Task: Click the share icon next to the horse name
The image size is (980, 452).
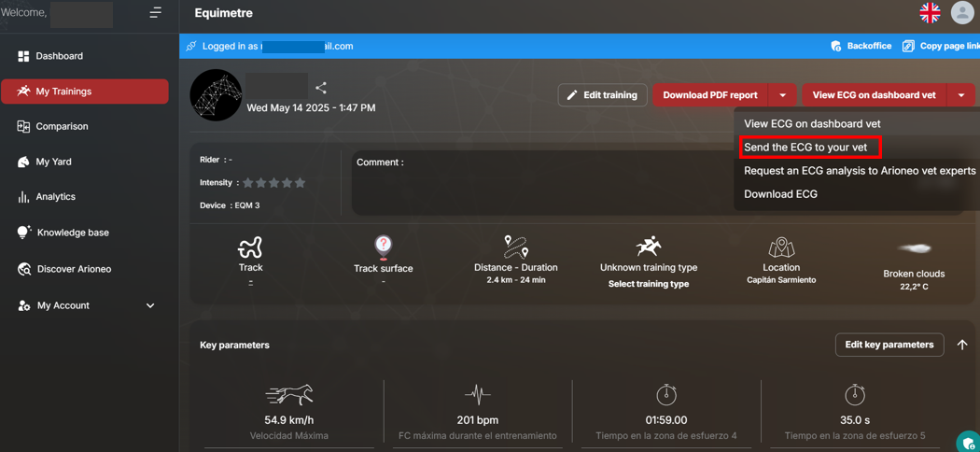Action: [321, 88]
